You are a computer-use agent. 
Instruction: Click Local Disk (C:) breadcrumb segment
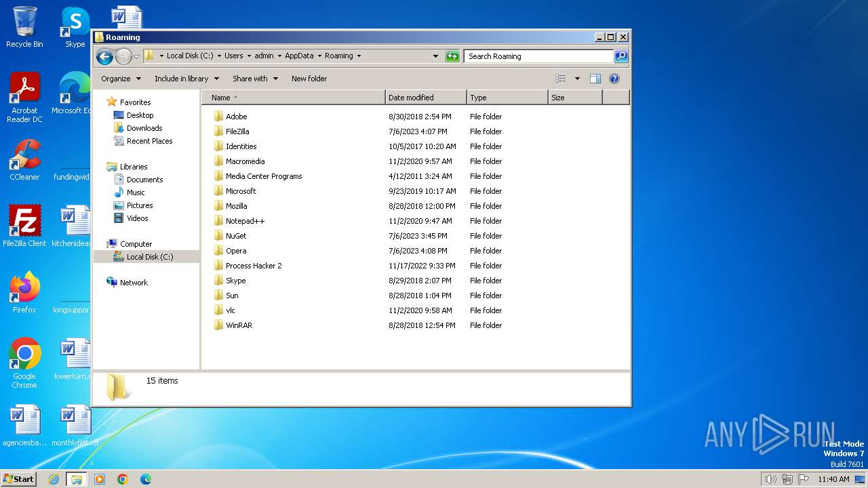coord(190,56)
